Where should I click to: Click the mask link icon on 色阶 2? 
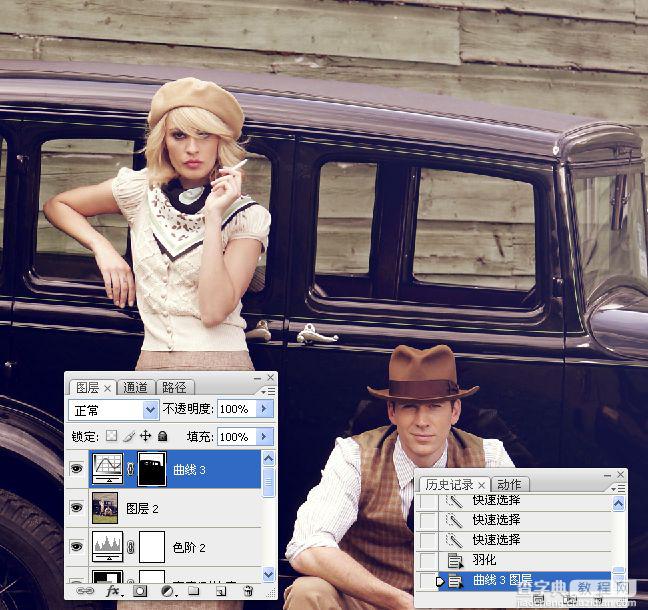(x=131, y=547)
